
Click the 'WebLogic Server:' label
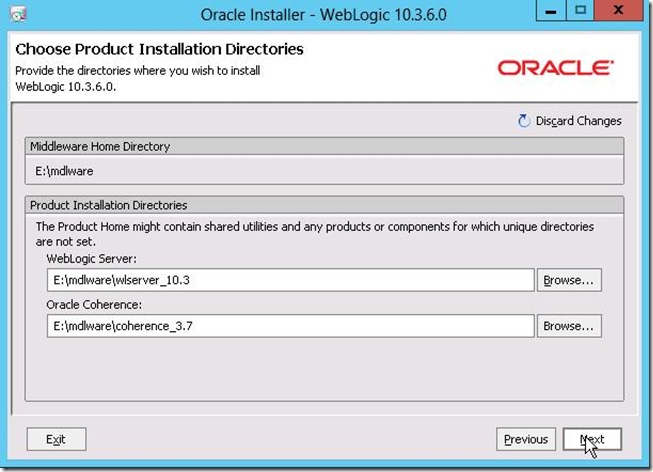[92, 259]
